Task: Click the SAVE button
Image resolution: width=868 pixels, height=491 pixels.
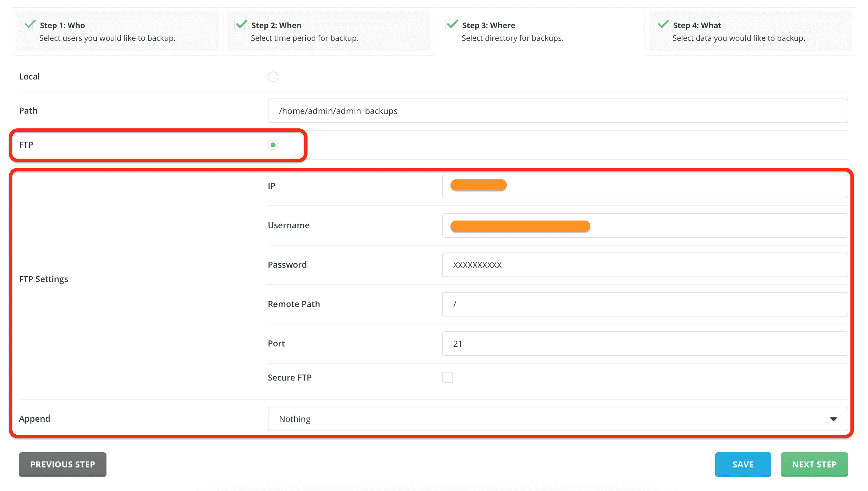Action: pyautogui.click(x=743, y=464)
